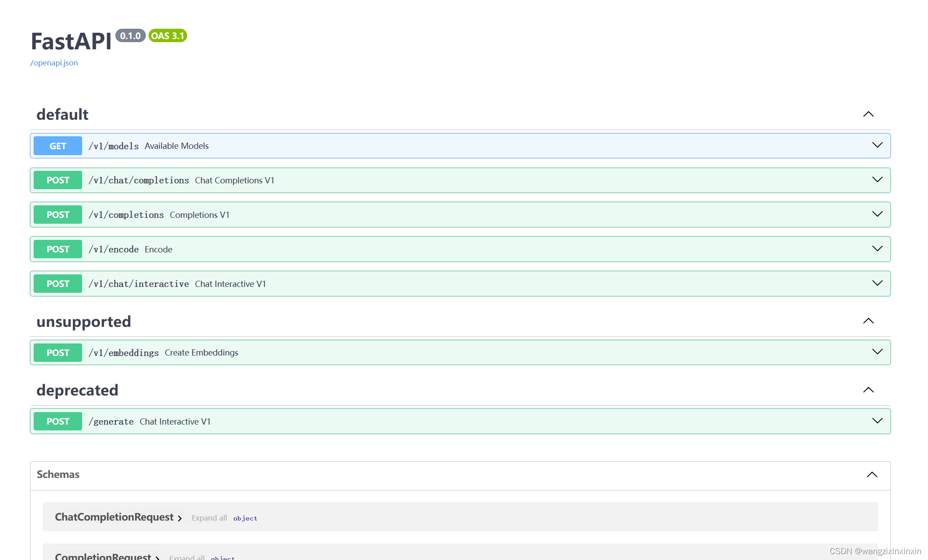Expand /v1/chat/interactive endpoint arrow
This screenshot has width=928, height=560.
tap(877, 283)
